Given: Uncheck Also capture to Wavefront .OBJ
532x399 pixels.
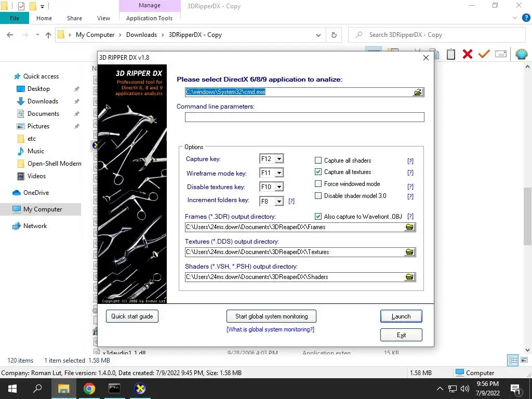Looking at the screenshot, I should coord(318,216).
